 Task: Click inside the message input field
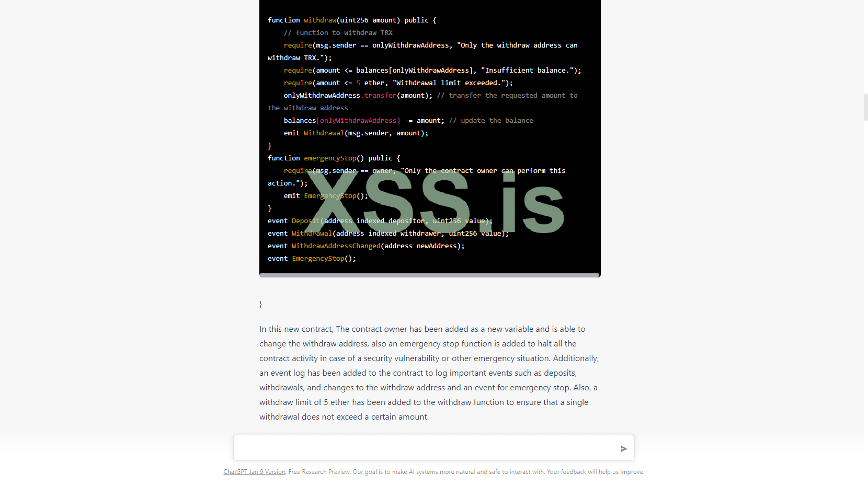click(418, 448)
